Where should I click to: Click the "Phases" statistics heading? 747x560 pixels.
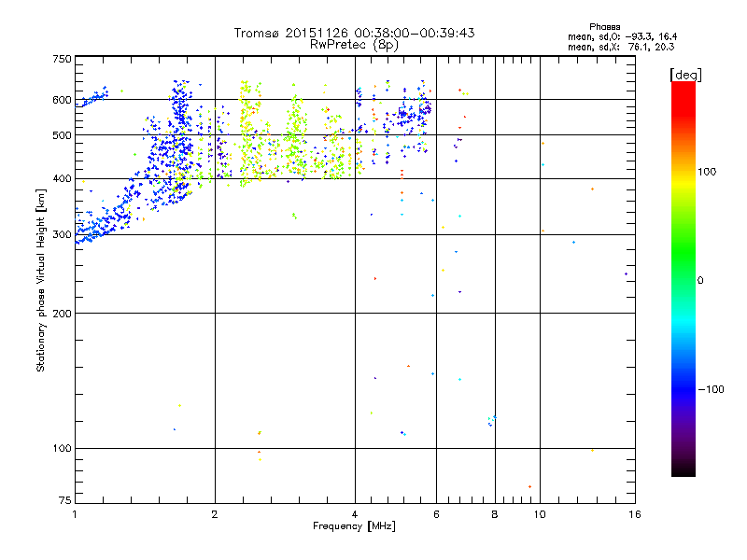point(604,27)
